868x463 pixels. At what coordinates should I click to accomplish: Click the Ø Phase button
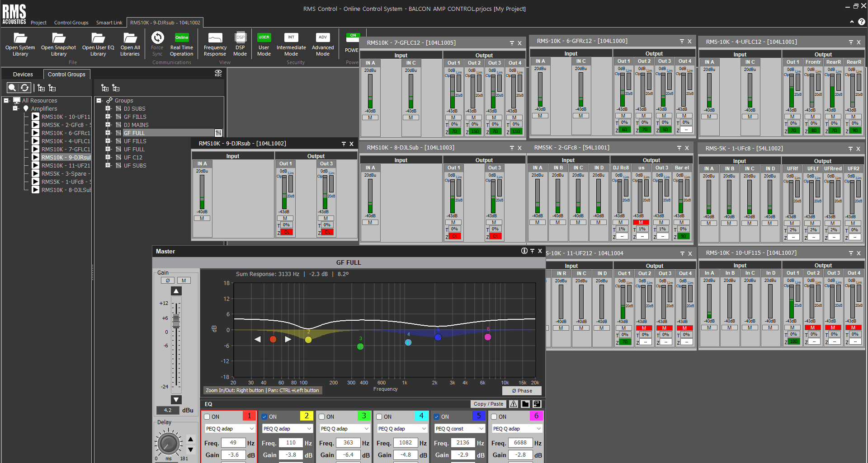pos(522,391)
